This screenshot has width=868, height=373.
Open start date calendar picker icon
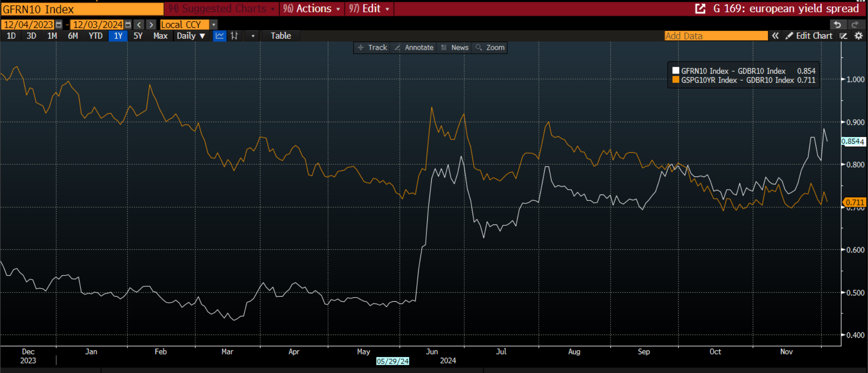point(59,25)
